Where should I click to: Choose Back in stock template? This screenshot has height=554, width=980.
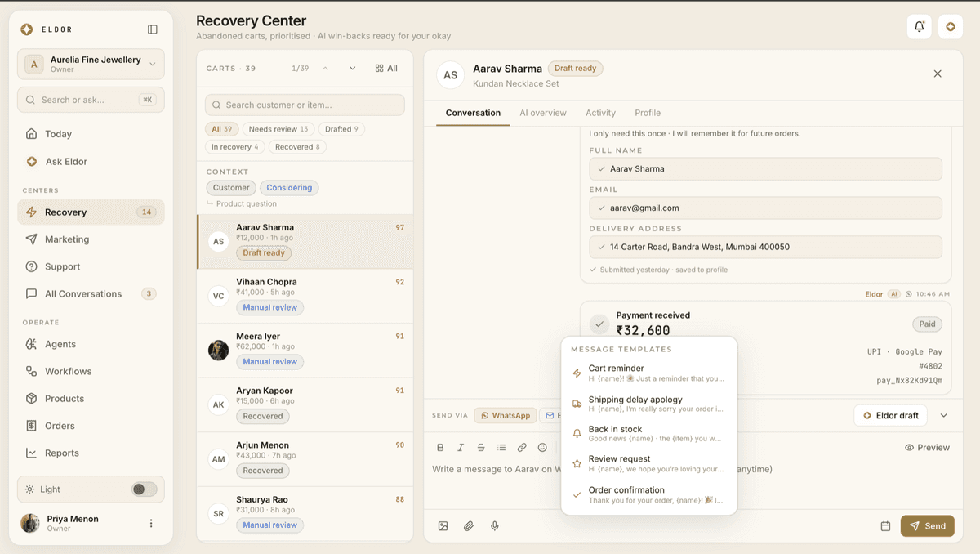[649, 434]
